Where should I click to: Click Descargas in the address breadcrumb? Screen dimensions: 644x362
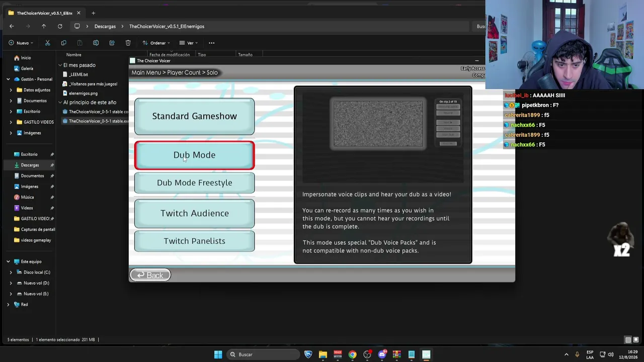click(x=105, y=26)
